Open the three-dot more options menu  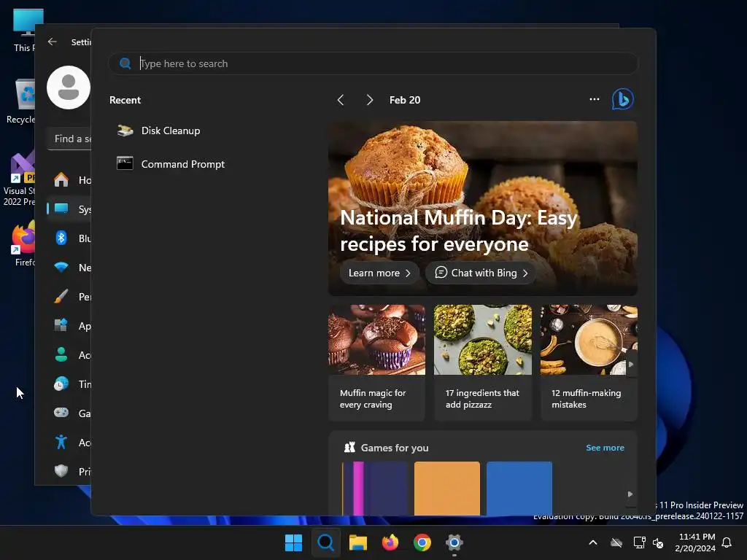point(594,99)
